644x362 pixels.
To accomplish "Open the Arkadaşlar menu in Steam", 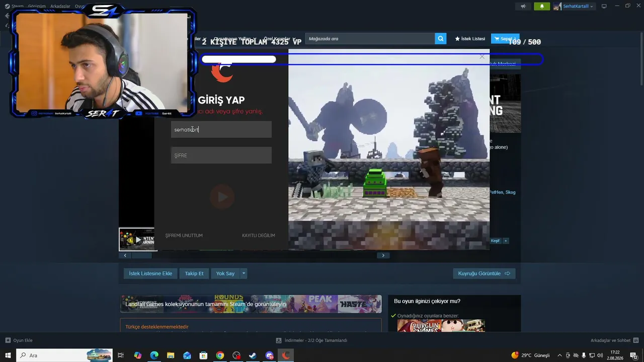I will coord(60,6).
